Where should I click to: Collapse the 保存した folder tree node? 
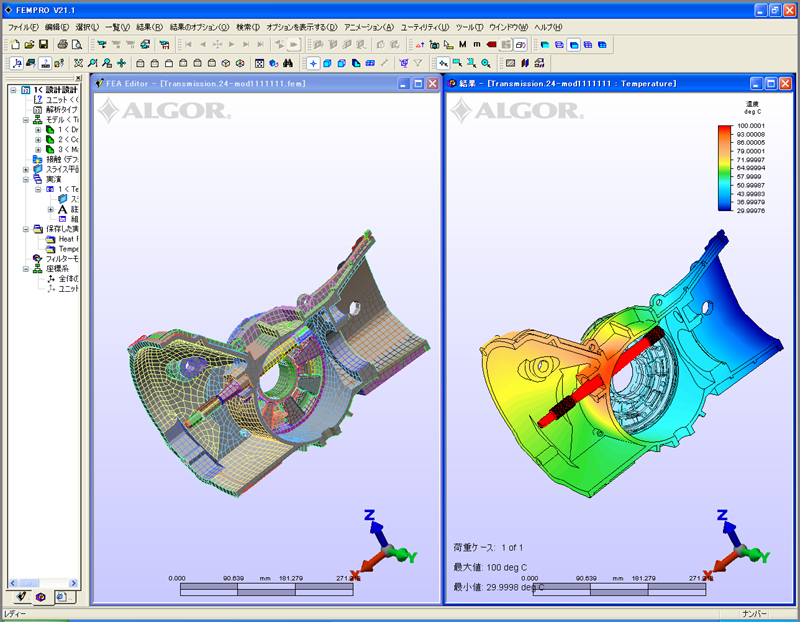26,229
